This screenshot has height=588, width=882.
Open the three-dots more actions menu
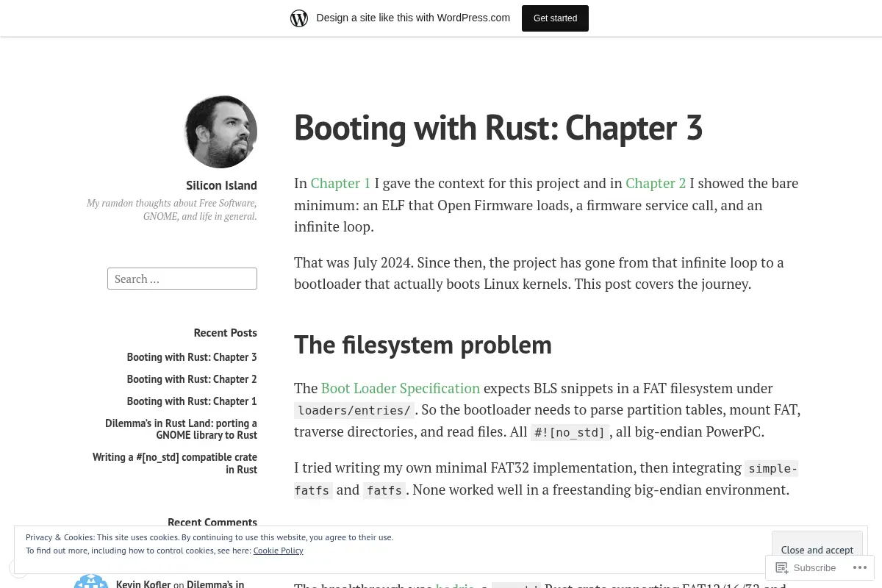859,567
